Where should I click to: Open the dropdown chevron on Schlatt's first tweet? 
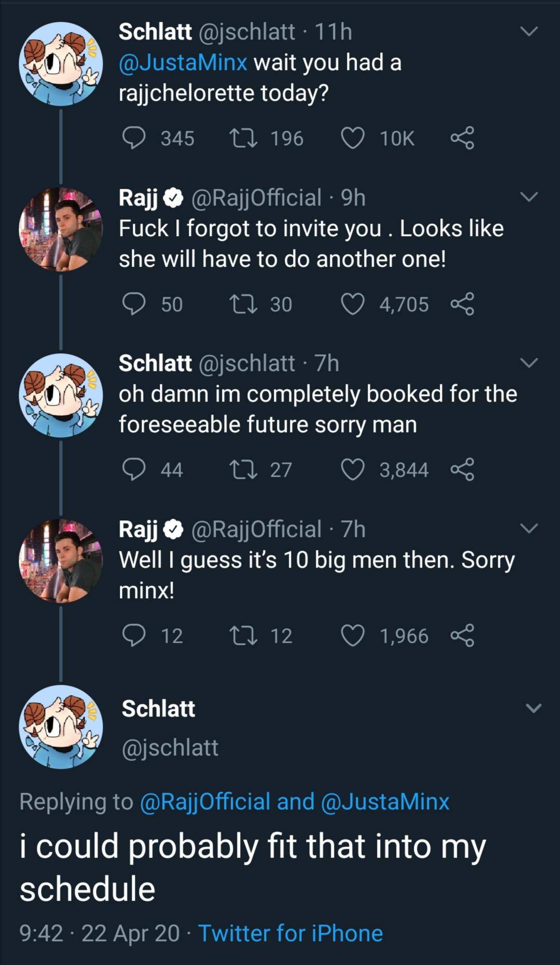tap(530, 31)
